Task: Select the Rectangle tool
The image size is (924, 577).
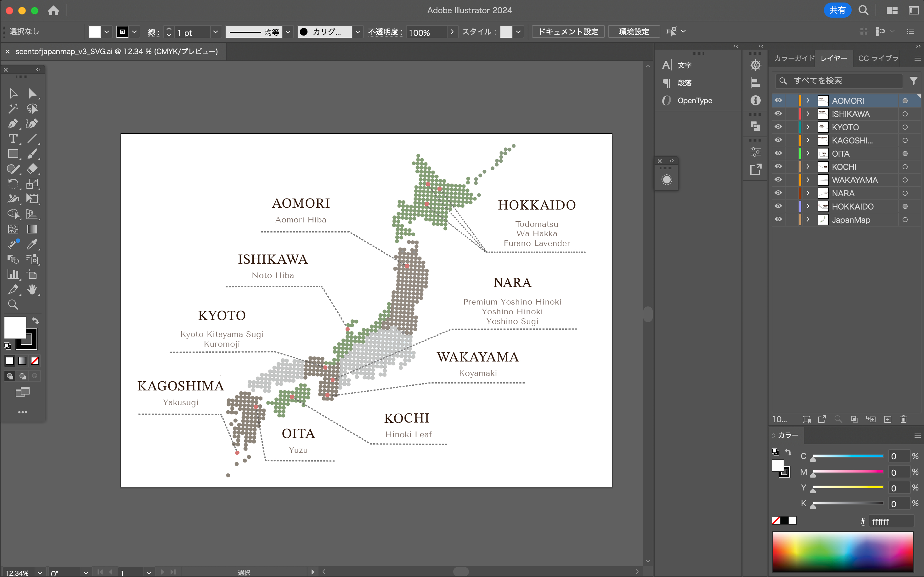Action: (13, 154)
